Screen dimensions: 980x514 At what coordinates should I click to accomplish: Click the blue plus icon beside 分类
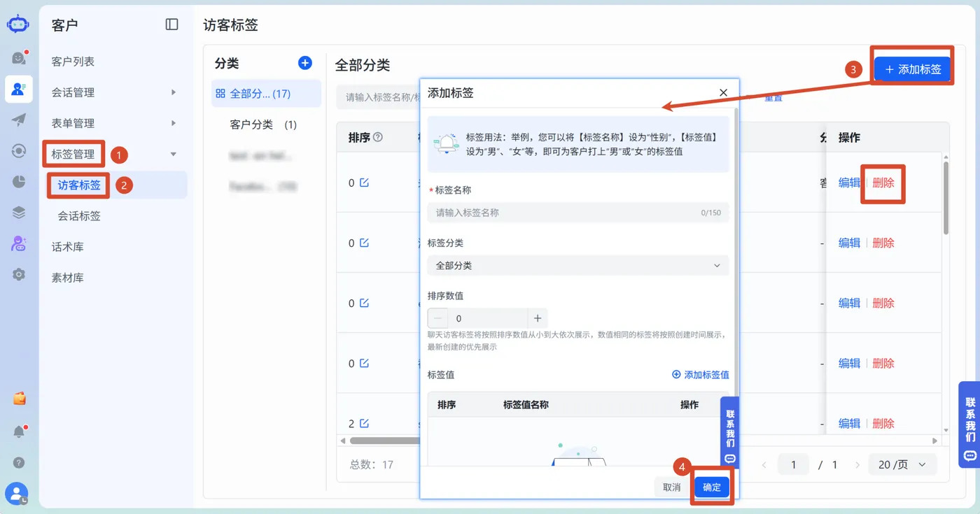pos(305,63)
